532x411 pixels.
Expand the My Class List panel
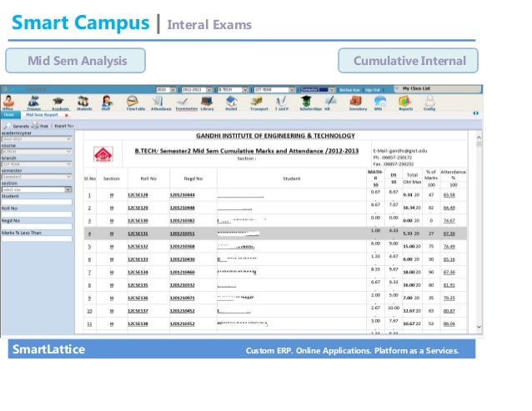396,88
